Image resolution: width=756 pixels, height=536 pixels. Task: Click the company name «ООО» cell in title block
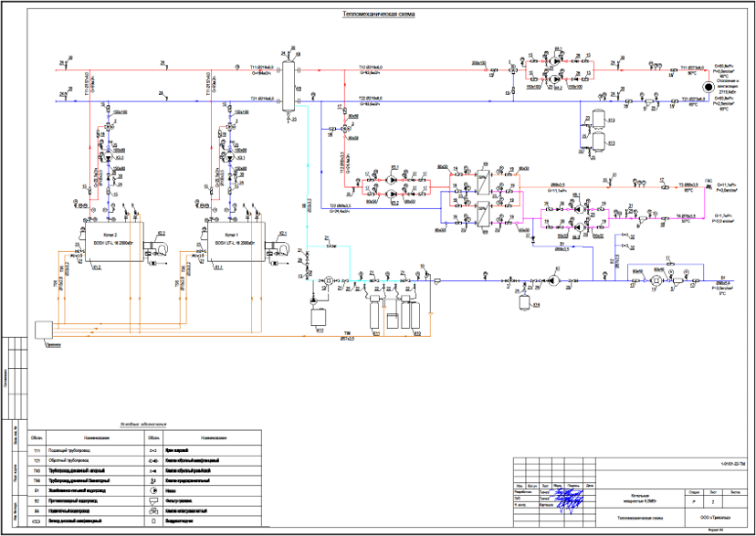tap(715, 518)
